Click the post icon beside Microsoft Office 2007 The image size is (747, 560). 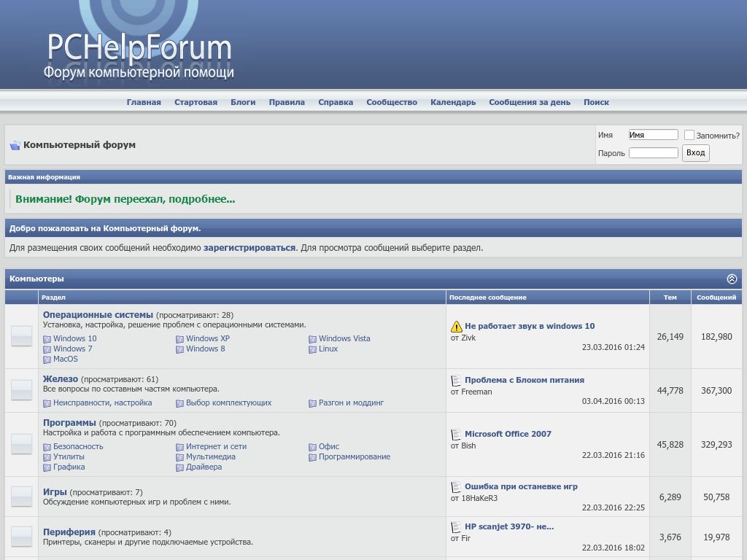coord(456,435)
